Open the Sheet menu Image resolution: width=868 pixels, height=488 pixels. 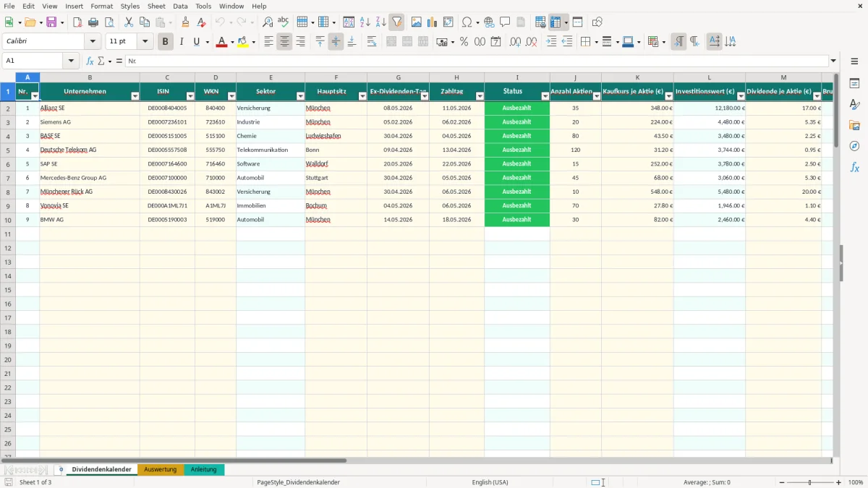click(156, 6)
